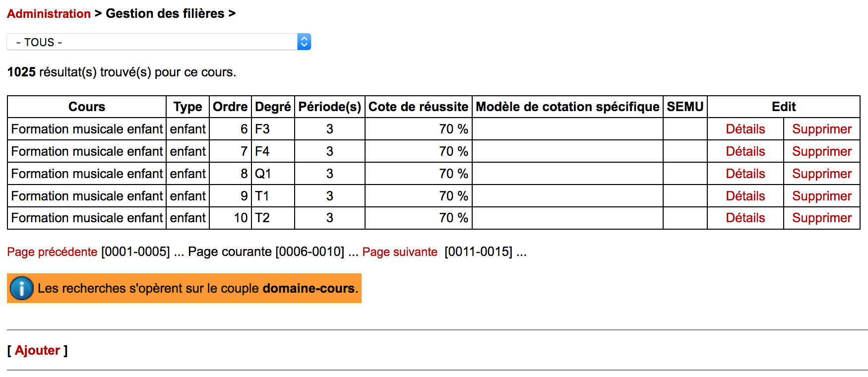Open the TOUS filter dropdown

click(x=159, y=42)
